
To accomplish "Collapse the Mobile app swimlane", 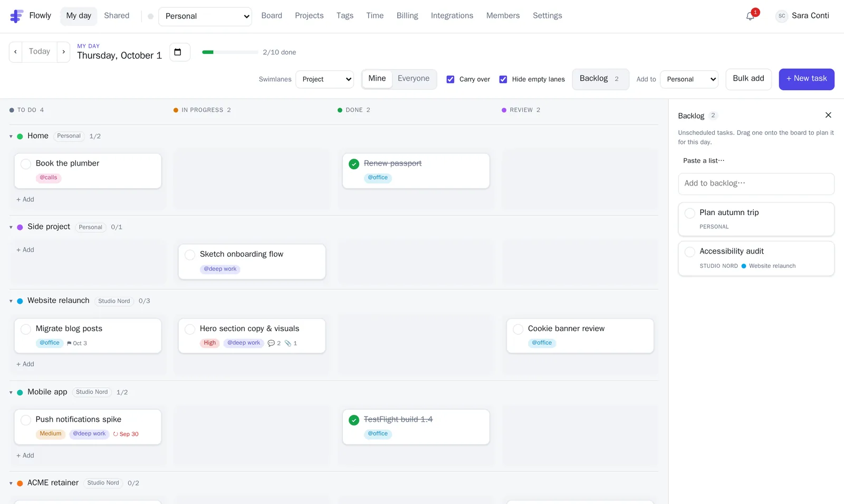I will 11,392.
